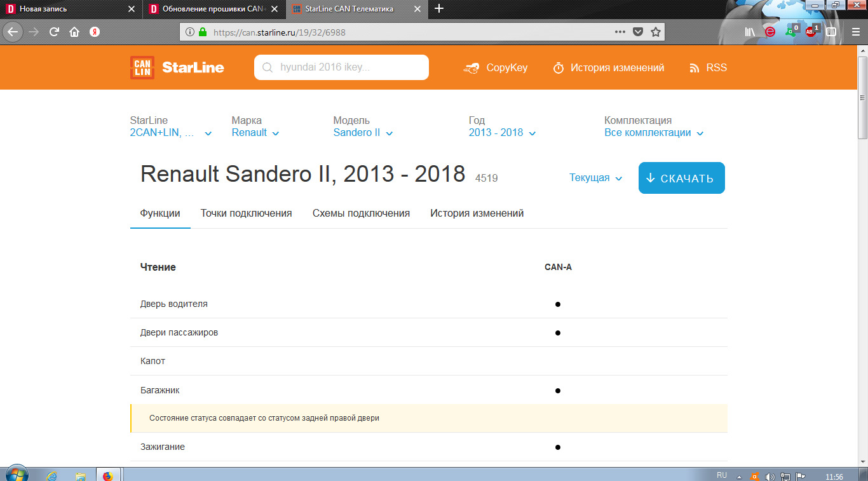Open Windows Explorer from taskbar
Viewport: 868px width, 481px height.
pos(80,475)
